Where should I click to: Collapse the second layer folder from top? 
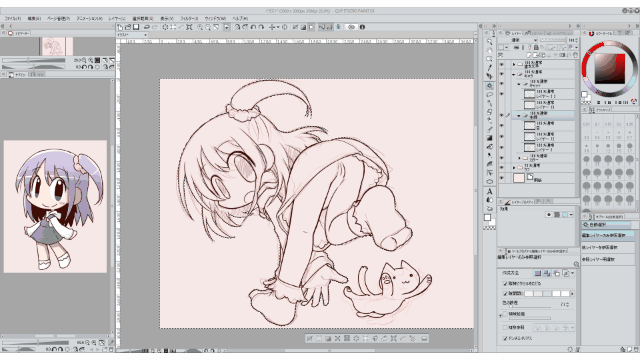click(x=513, y=74)
